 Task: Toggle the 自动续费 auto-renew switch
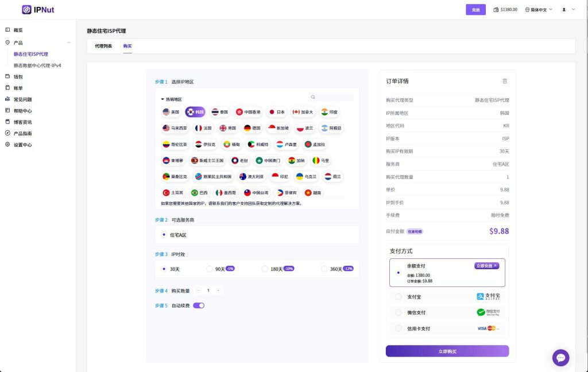coord(199,305)
